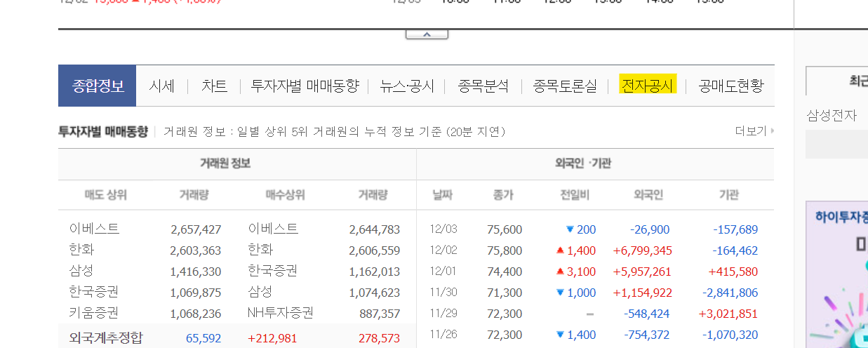Click the 기관 column header
Viewport: 868px width, 348px height.
(x=729, y=195)
